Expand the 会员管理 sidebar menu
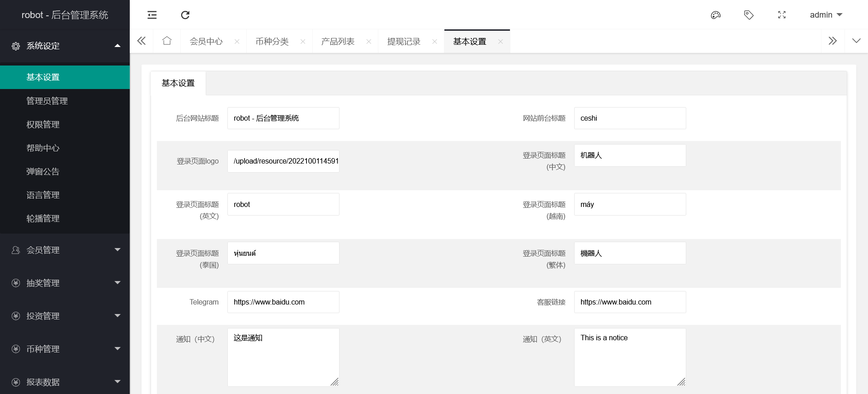 pos(65,250)
